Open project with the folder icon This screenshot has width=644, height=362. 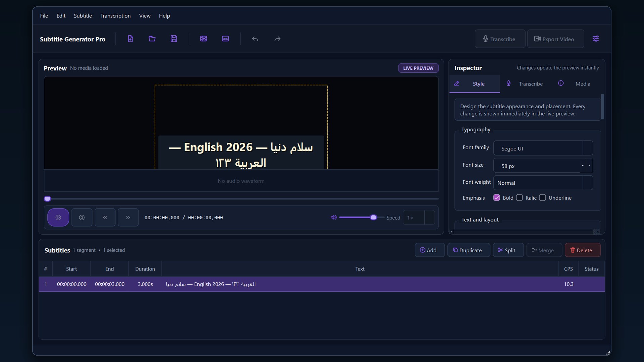[x=152, y=39]
